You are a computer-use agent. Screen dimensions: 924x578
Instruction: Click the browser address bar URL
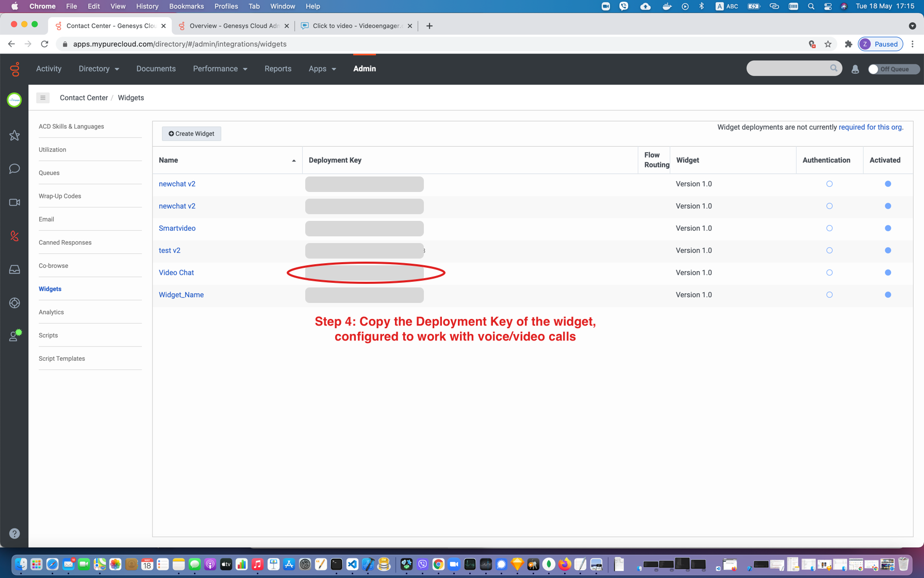point(180,44)
